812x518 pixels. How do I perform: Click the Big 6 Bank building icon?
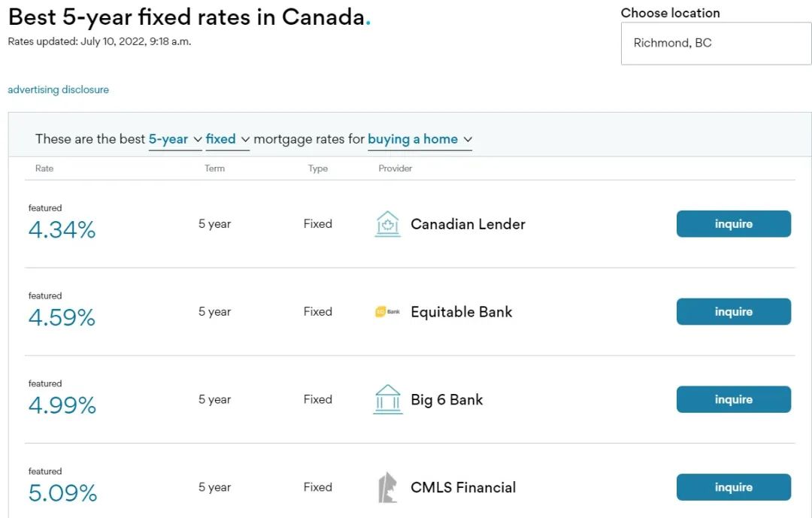(x=387, y=399)
